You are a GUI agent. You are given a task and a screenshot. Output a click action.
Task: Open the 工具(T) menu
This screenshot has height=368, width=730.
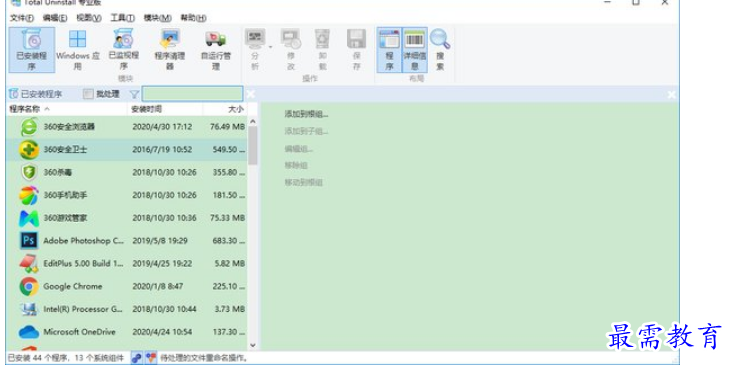click(122, 18)
